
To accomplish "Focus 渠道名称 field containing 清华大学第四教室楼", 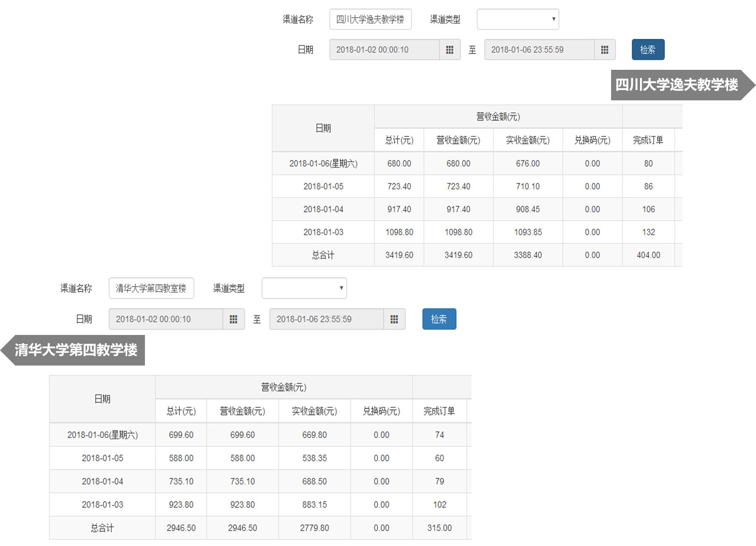I will click(151, 288).
